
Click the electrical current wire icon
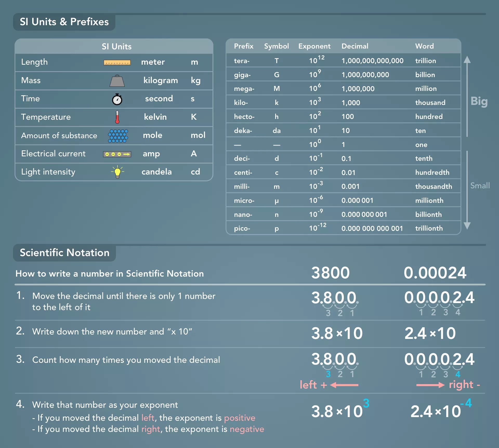[x=117, y=154]
